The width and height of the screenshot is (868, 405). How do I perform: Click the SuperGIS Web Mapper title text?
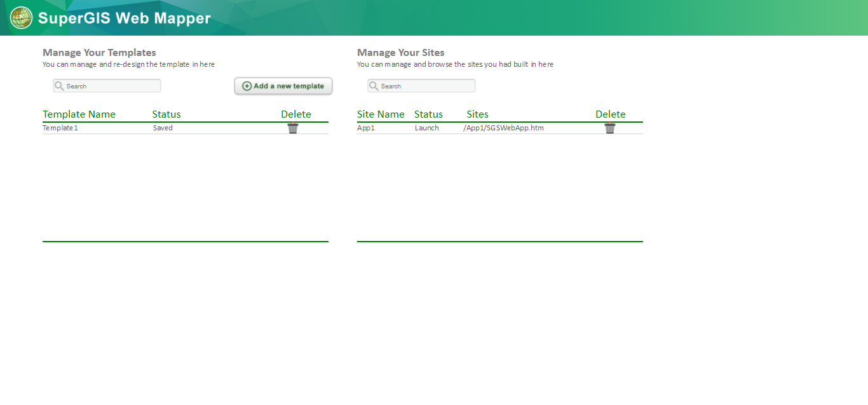pos(124,18)
